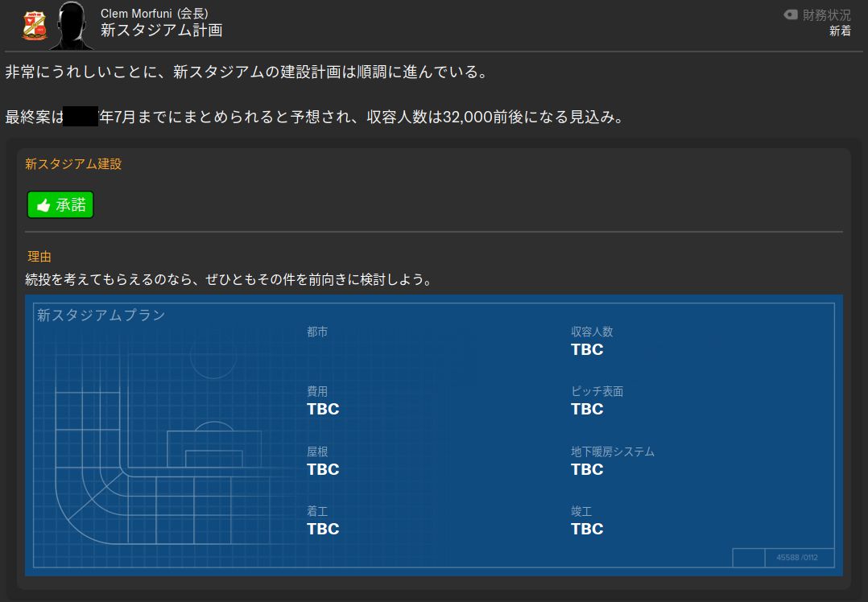Click the blueprint code 45588/0112 box
The width and height of the screenshot is (868, 602).
[x=799, y=558]
